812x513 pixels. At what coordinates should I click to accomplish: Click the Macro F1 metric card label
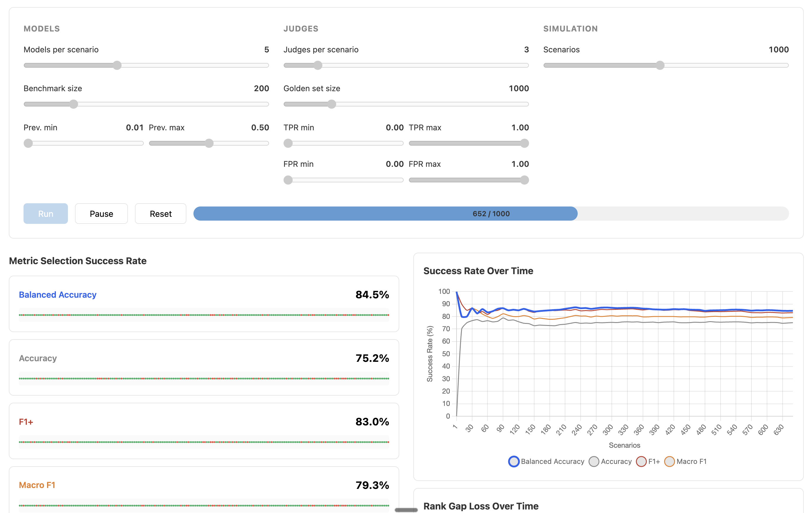[37, 485]
